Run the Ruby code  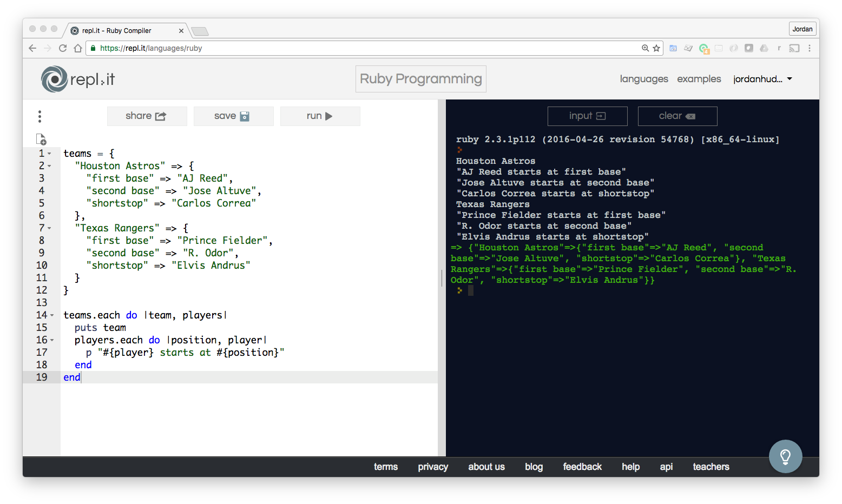coord(320,116)
